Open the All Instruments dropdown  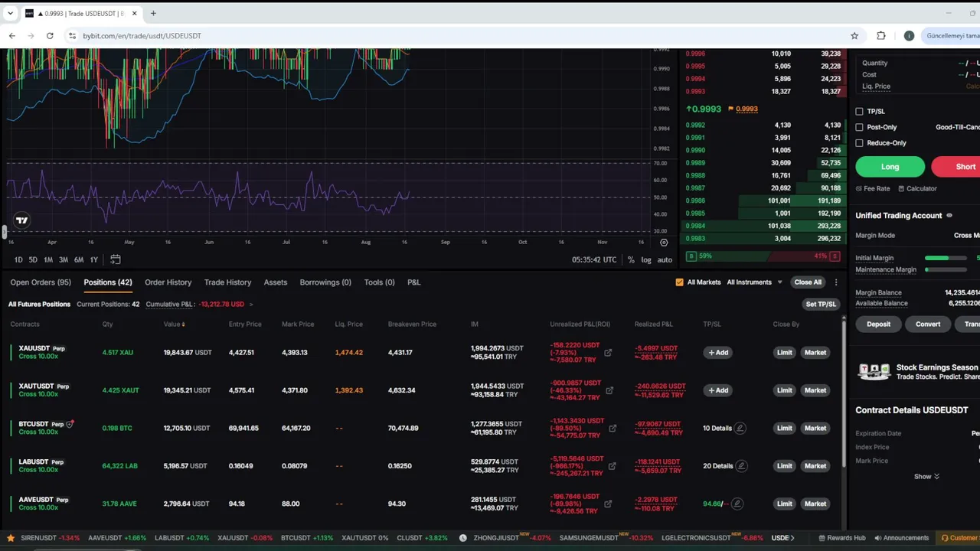pyautogui.click(x=754, y=282)
